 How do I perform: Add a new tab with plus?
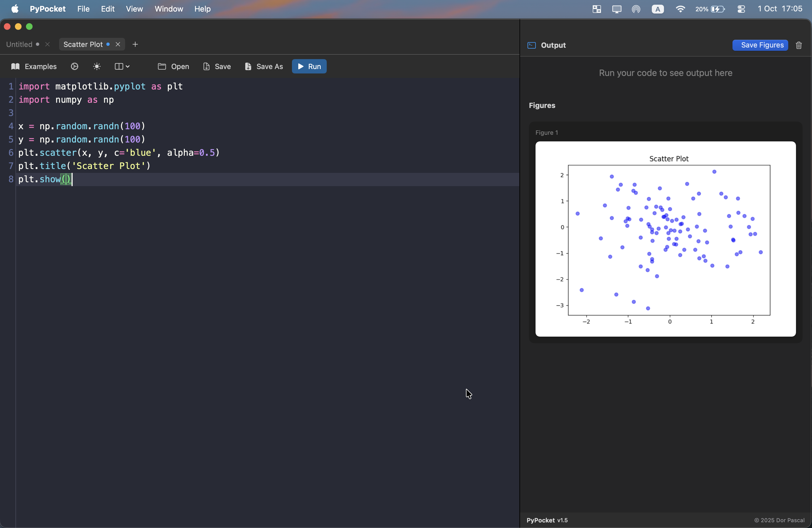[x=135, y=44]
